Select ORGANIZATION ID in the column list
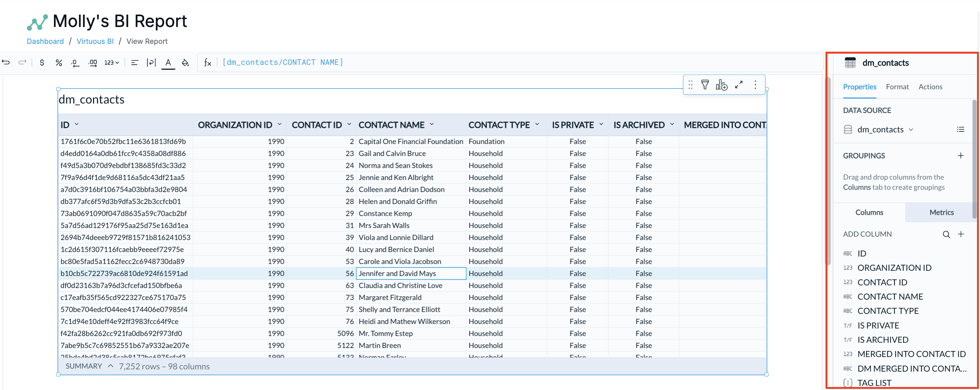Image resolution: width=980 pixels, height=390 pixels. tap(894, 268)
